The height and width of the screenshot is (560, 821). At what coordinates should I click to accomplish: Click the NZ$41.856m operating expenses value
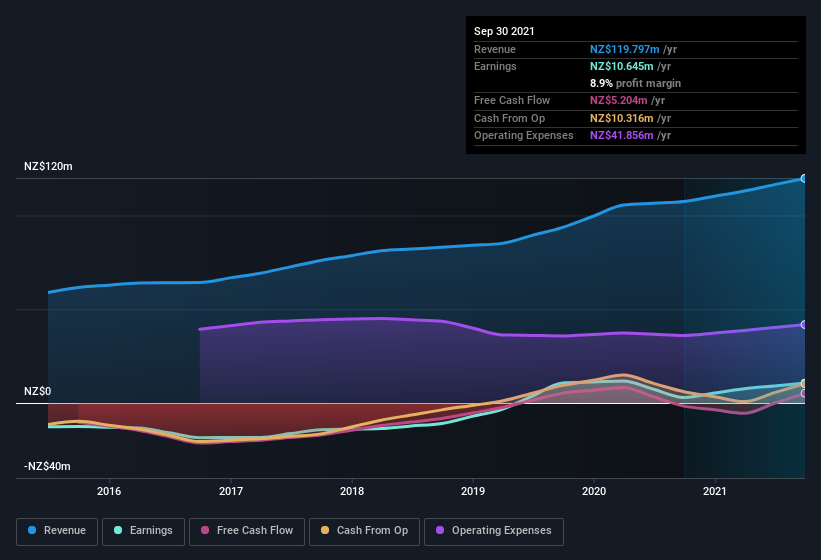click(x=622, y=135)
